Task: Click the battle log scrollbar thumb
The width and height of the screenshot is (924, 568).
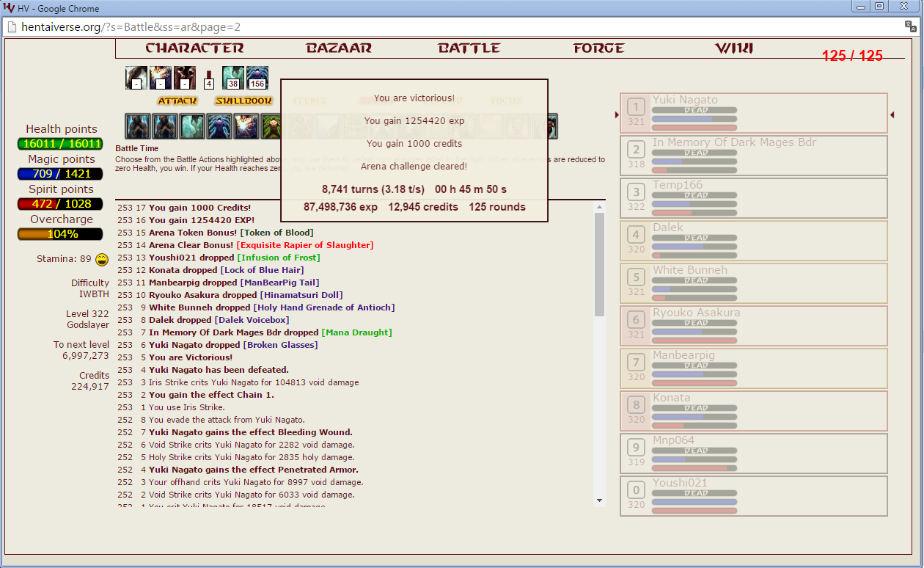Action: pos(599,264)
